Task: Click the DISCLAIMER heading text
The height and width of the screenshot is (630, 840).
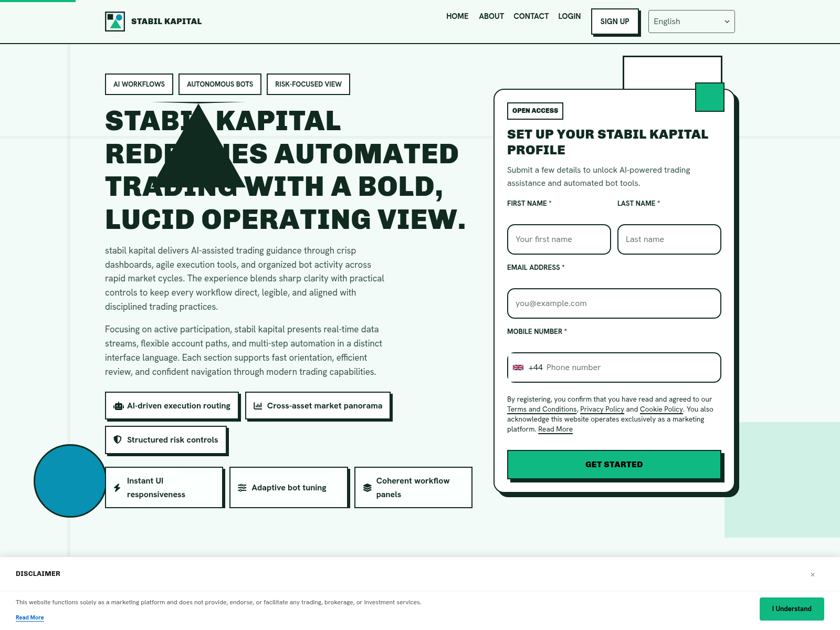Action: (38, 574)
